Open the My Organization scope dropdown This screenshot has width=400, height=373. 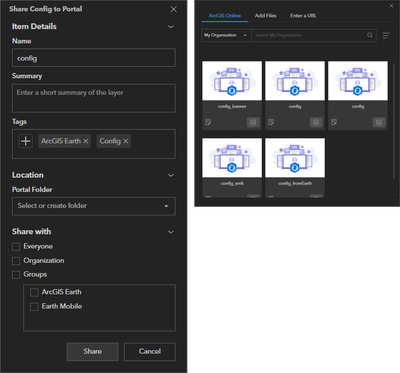226,35
